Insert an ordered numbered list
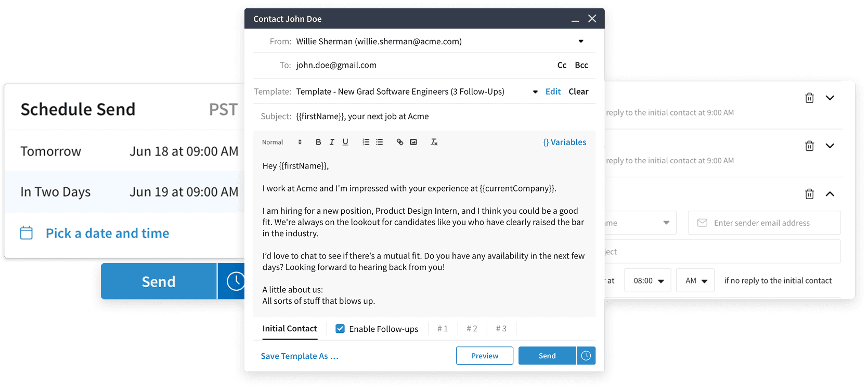 [x=366, y=142]
